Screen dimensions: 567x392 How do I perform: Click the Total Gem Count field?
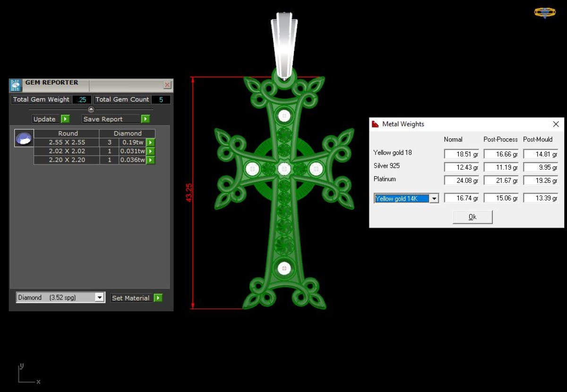(x=161, y=100)
